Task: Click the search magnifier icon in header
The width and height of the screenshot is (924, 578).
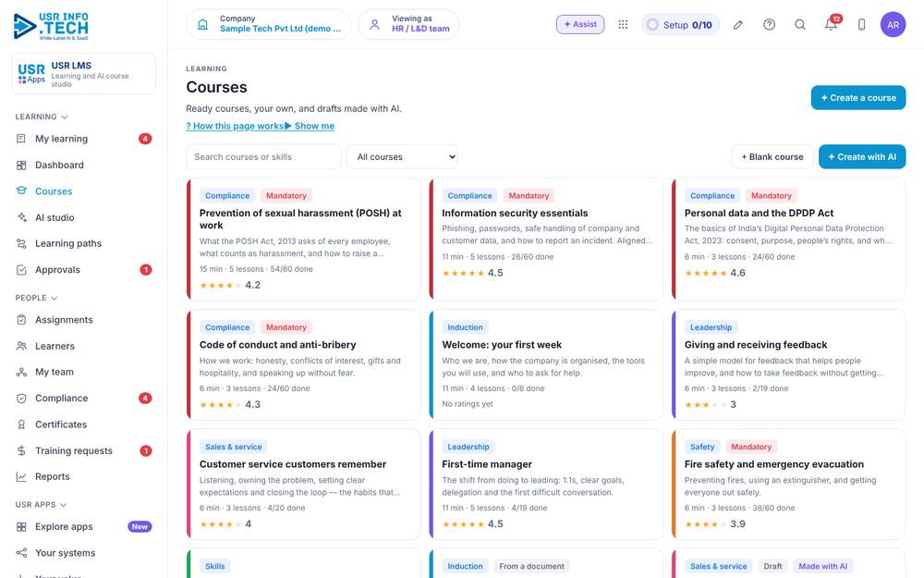Action: [799, 24]
